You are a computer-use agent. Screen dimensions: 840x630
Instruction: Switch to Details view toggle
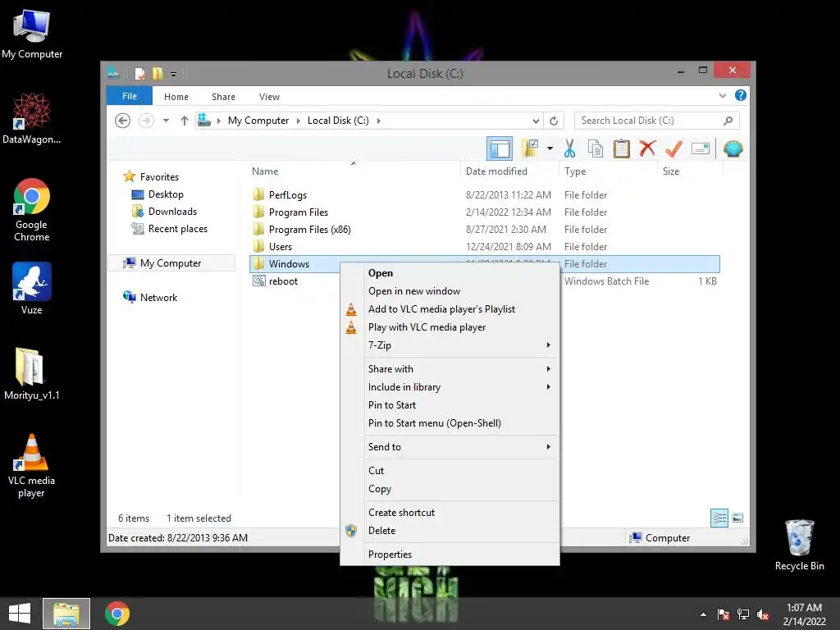click(x=719, y=518)
